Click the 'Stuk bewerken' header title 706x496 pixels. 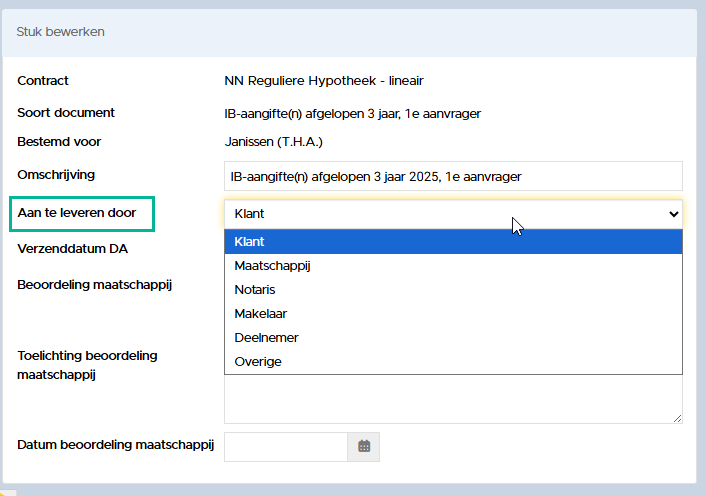(60, 32)
